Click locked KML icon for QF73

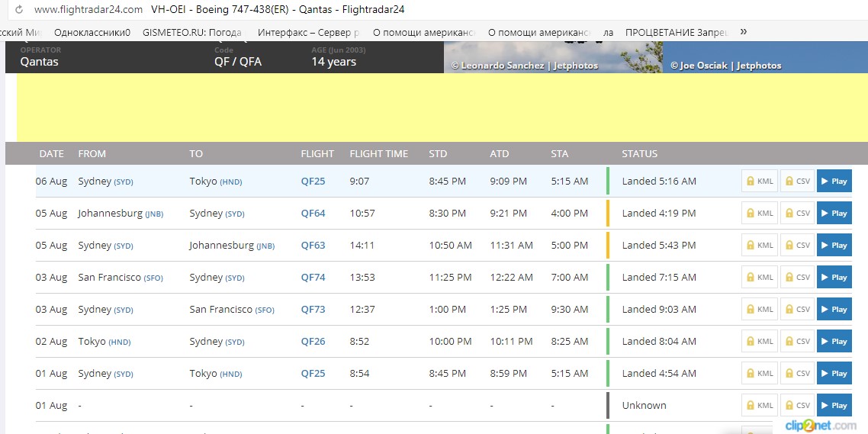(x=760, y=310)
